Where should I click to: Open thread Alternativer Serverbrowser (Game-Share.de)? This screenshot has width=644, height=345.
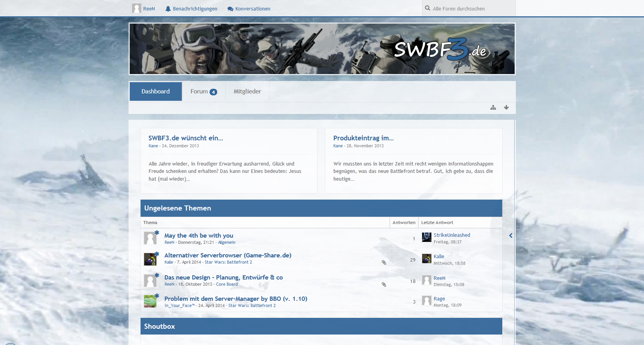(x=228, y=255)
